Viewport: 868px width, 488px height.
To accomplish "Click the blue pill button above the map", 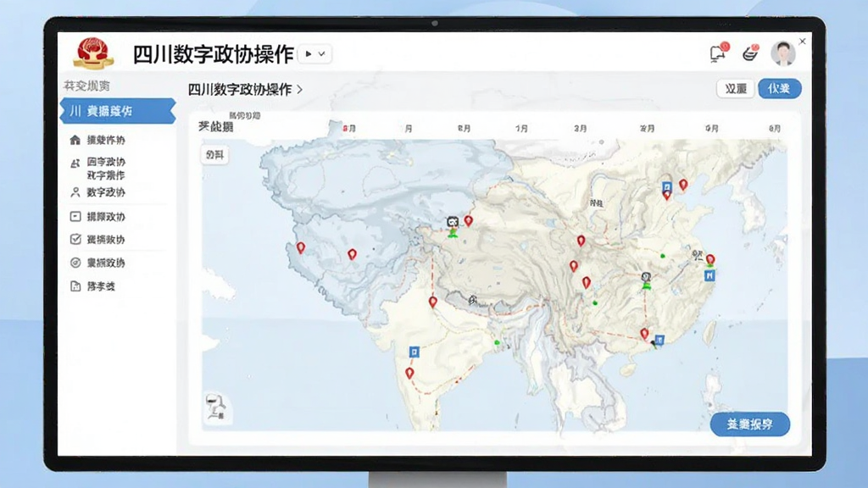I will (780, 88).
